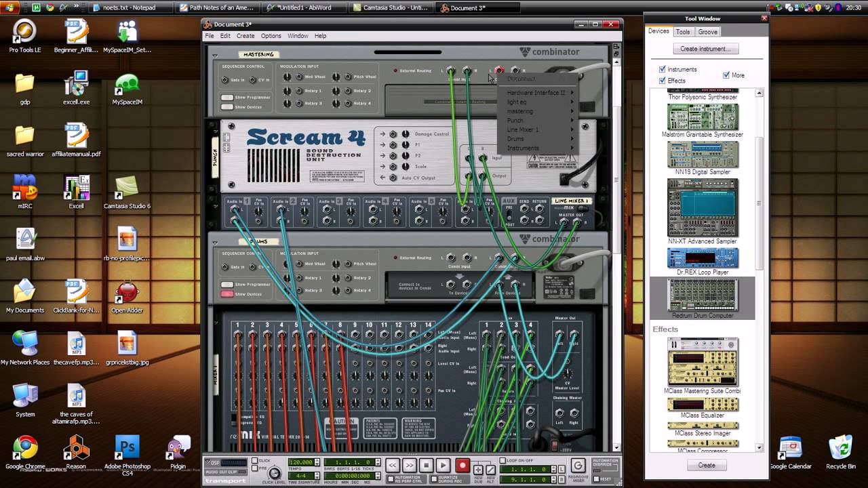Adjust Mod Wheel knob on Mastering combinator

pos(288,77)
